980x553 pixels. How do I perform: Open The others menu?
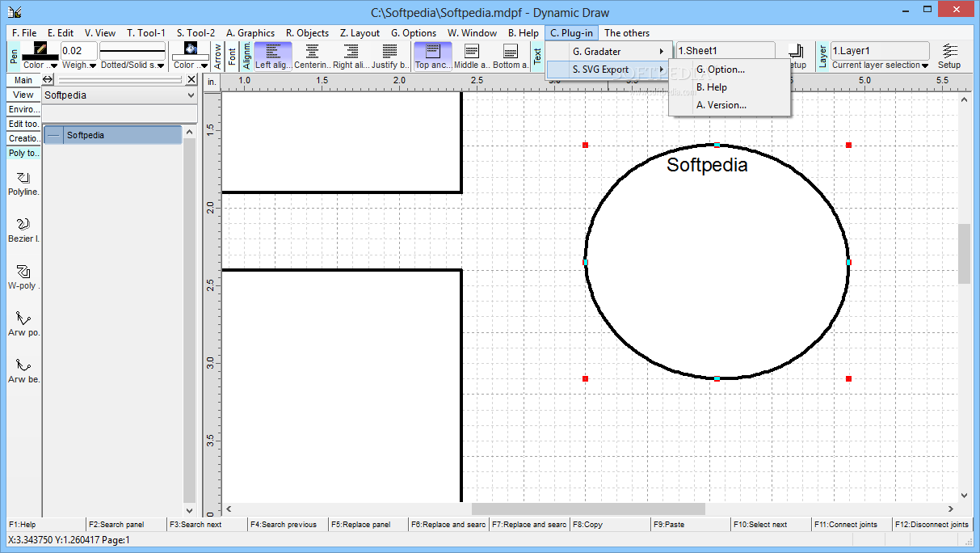[x=627, y=33]
